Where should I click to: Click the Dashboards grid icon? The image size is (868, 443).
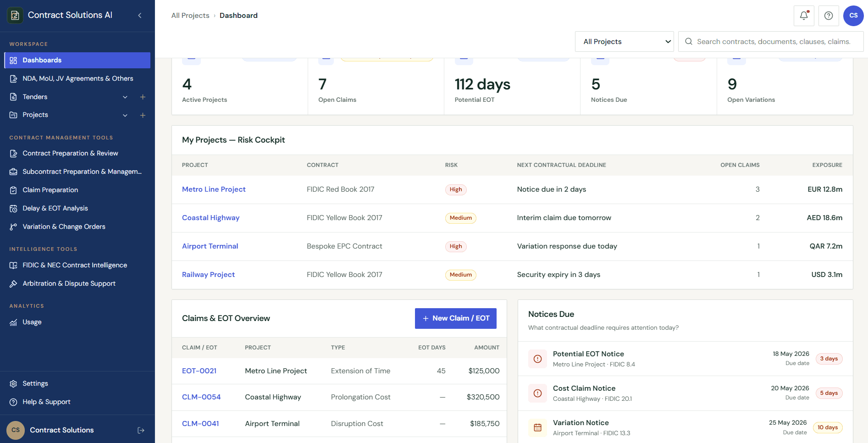click(x=13, y=61)
